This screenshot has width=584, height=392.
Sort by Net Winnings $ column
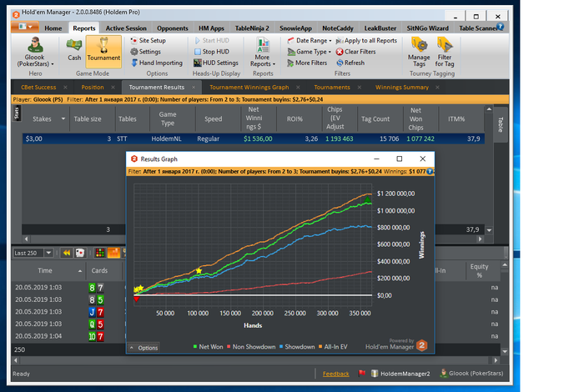pos(254,118)
